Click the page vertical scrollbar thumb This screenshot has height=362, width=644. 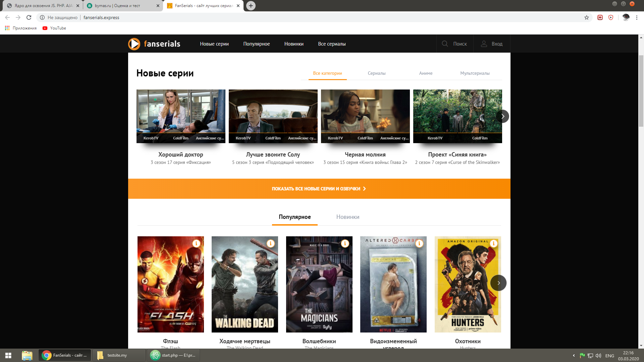pos(641,90)
